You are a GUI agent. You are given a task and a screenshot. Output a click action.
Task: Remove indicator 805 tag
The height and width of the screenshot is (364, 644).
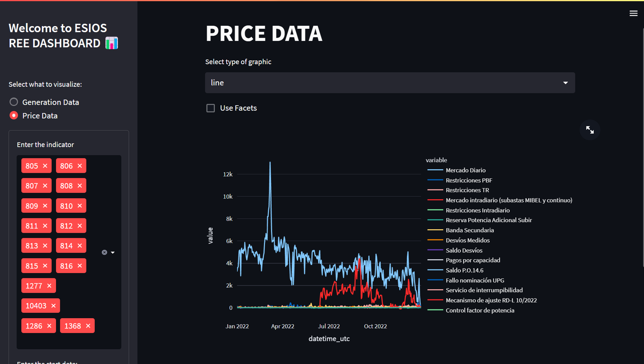tap(45, 166)
